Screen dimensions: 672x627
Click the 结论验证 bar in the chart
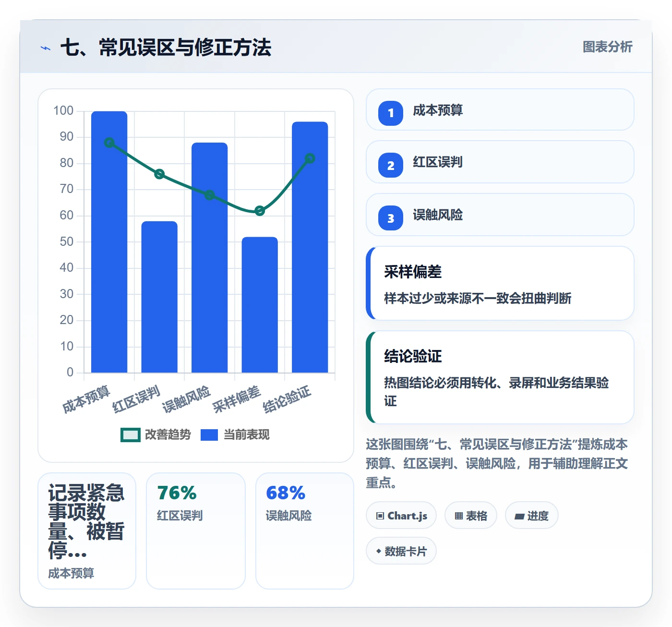[310, 247]
